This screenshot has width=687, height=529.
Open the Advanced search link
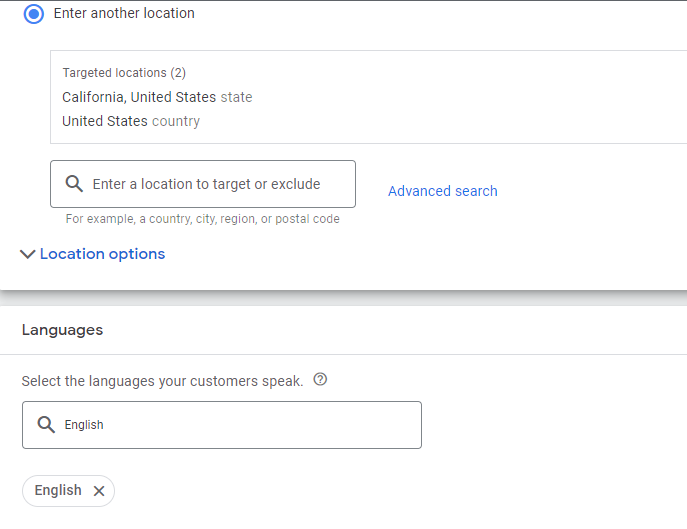tap(442, 191)
